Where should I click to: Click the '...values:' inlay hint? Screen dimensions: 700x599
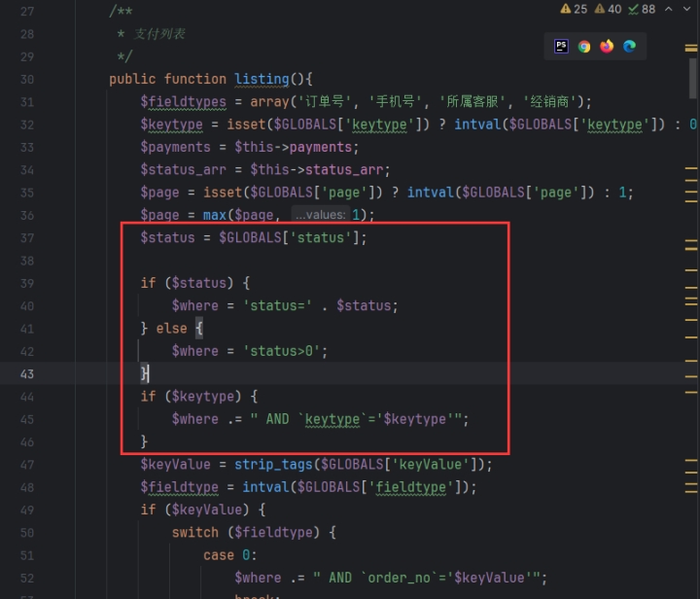pyautogui.click(x=320, y=215)
